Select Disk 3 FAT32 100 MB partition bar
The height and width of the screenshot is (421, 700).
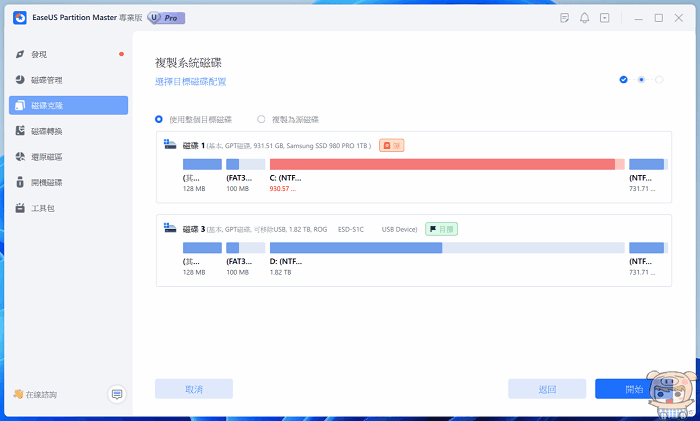246,248
